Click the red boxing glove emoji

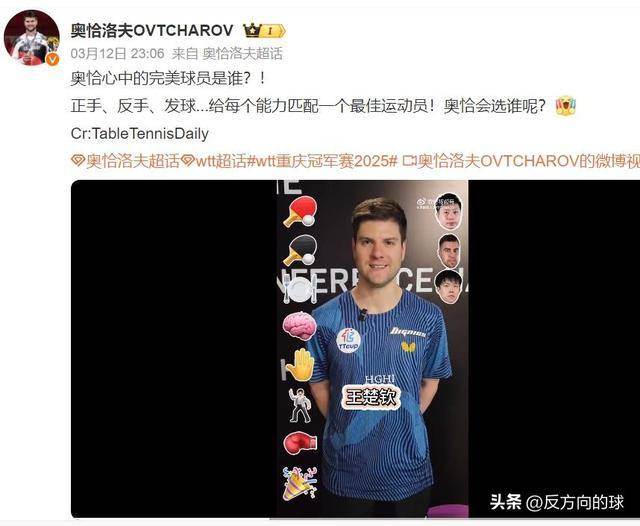pos(300,443)
